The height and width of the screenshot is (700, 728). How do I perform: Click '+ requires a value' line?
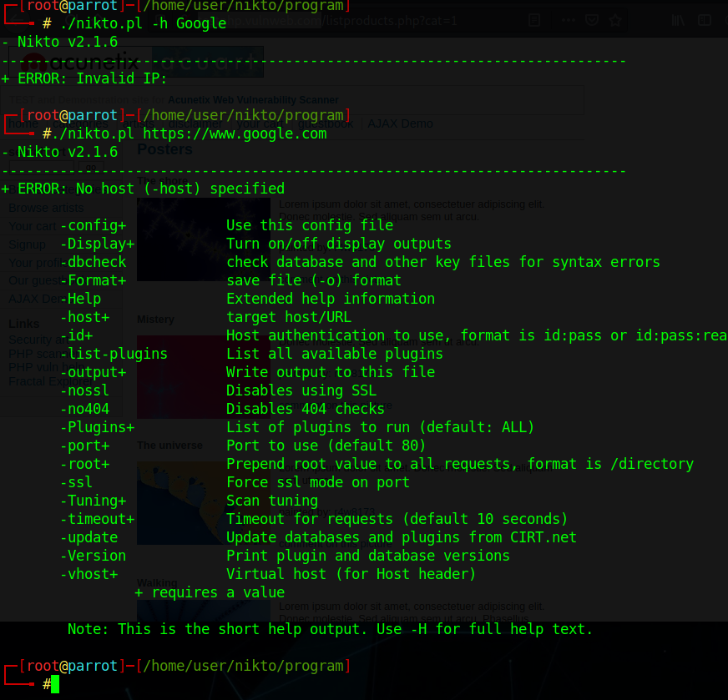(210, 592)
